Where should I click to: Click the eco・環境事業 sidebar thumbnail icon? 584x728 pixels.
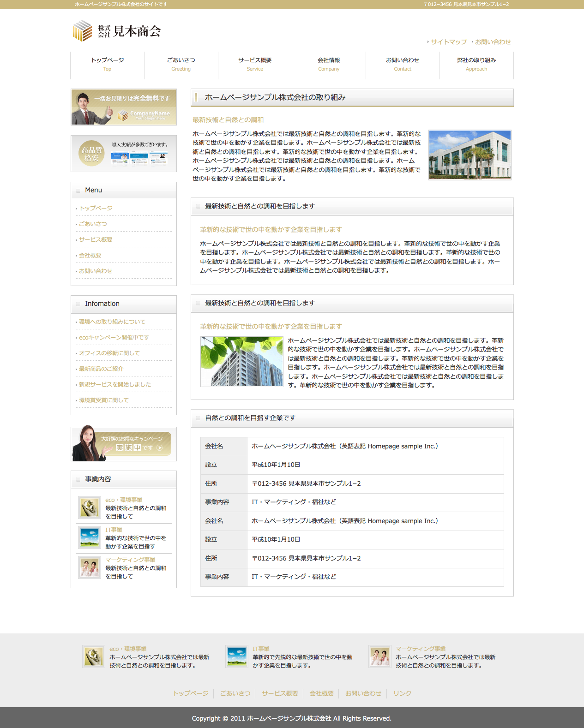[89, 507]
